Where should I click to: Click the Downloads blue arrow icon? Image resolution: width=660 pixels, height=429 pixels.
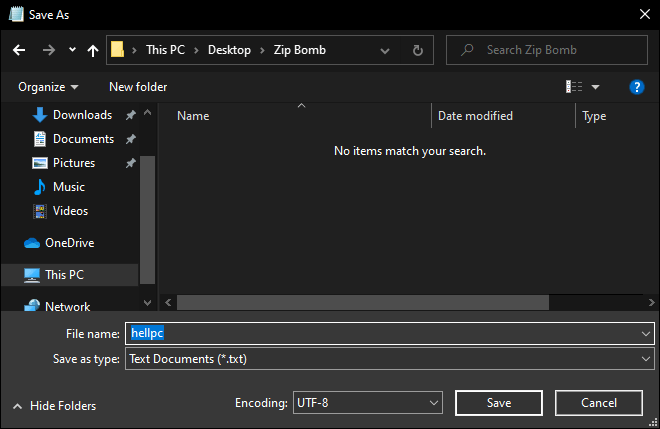[x=40, y=115]
